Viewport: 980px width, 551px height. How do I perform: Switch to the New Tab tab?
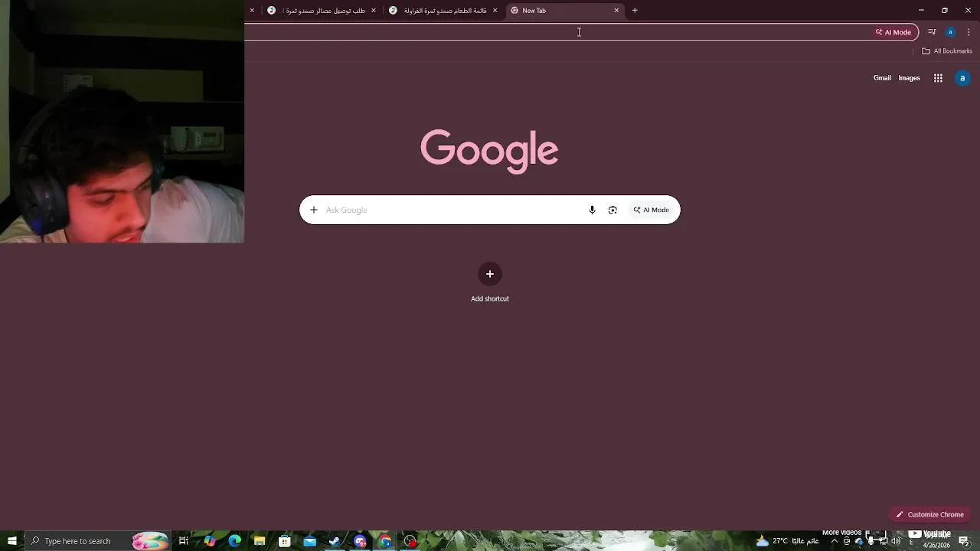click(x=565, y=11)
